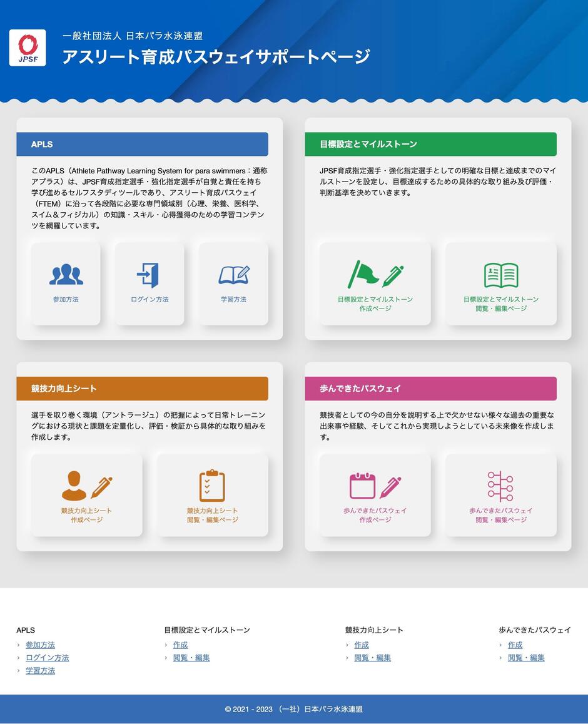Click the page title アスリート育成パスウェイサポートページ

(216, 56)
